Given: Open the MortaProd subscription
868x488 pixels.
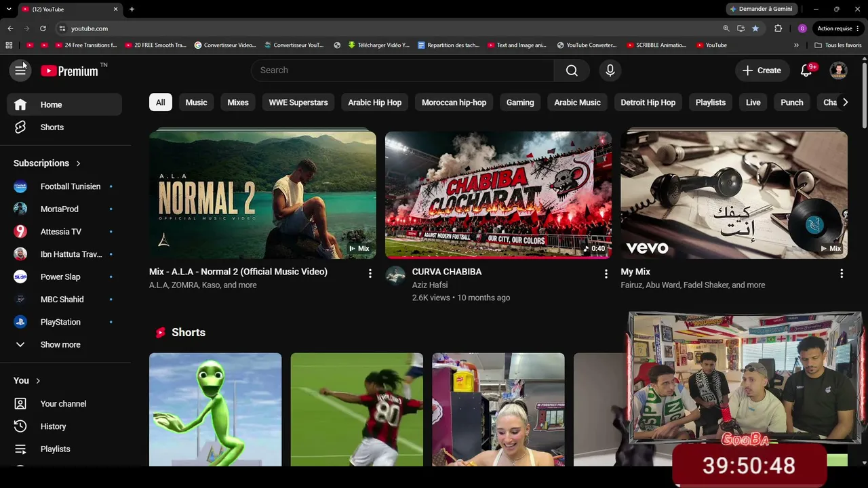Looking at the screenshot, I should [x=64, y=209].
